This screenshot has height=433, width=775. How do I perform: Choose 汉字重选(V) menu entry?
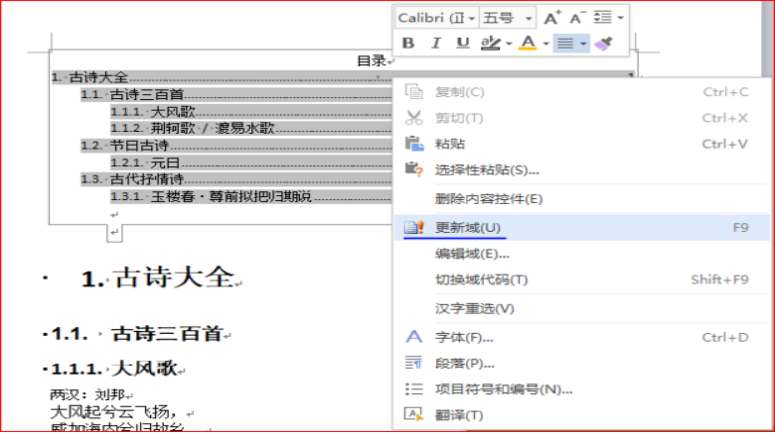click(582, 309)
